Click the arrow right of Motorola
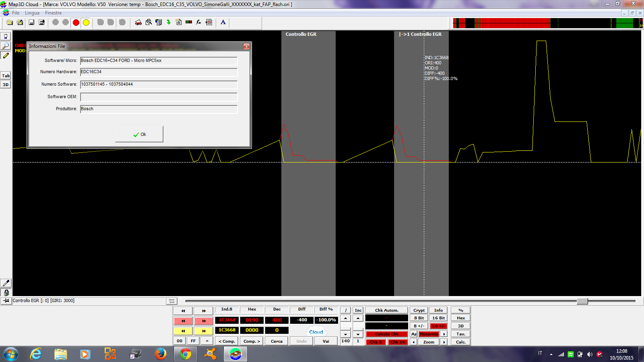 [x=444, y=334]
